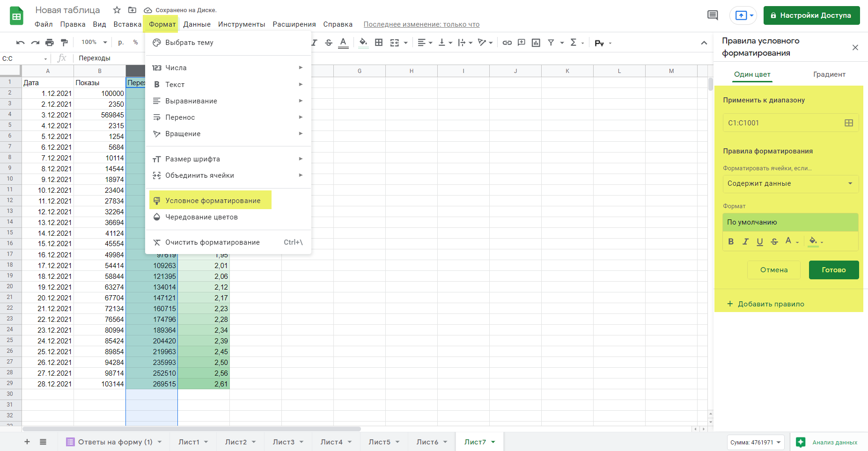Click the select data range grid icon

tap(849, 123)
